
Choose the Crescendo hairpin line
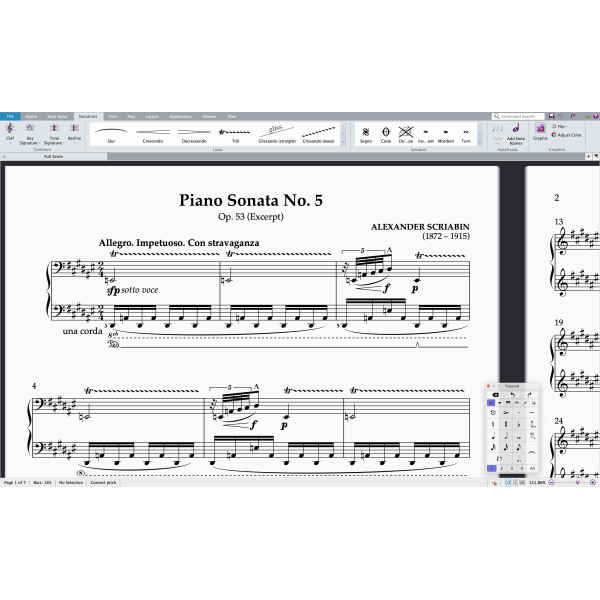(153, 135)
